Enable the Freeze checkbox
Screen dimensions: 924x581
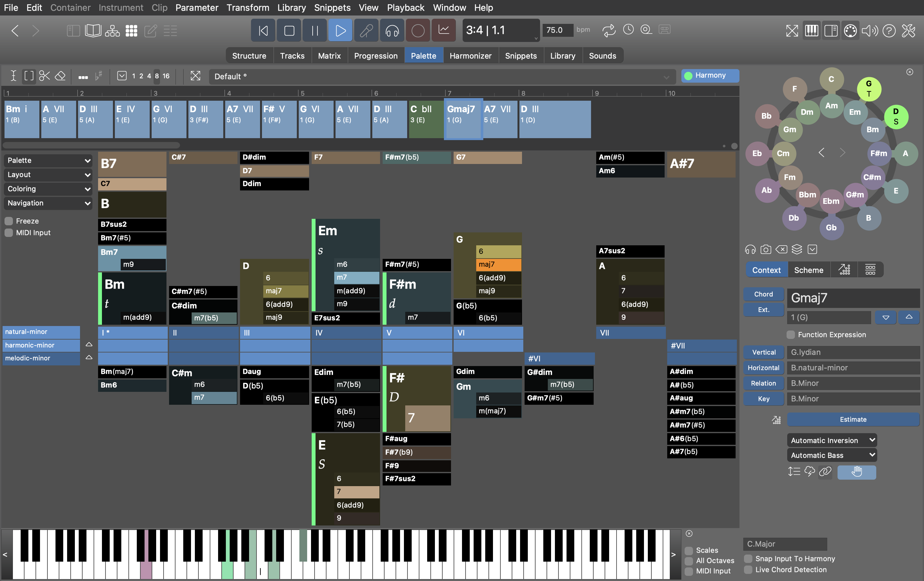tap(9, 221)
